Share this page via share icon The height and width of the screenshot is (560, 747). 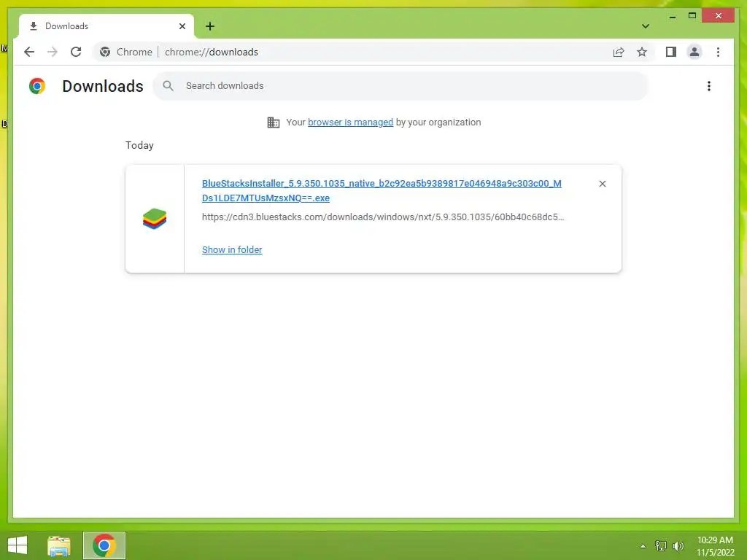coord(619,52)
